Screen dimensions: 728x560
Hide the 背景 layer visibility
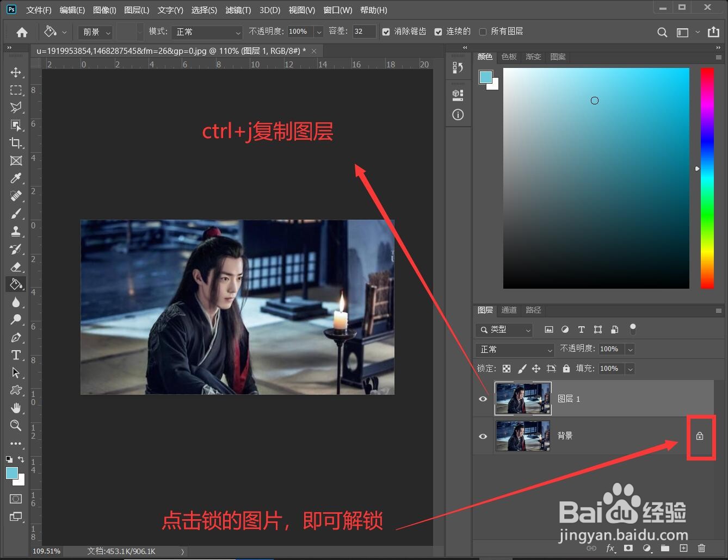point(483,436)
